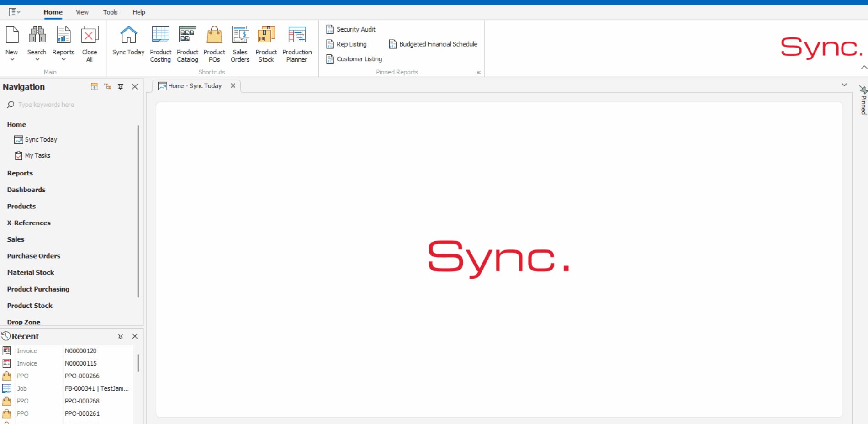
Task: Switch to the Tools ribbon tab
Action: click(110, 12)
